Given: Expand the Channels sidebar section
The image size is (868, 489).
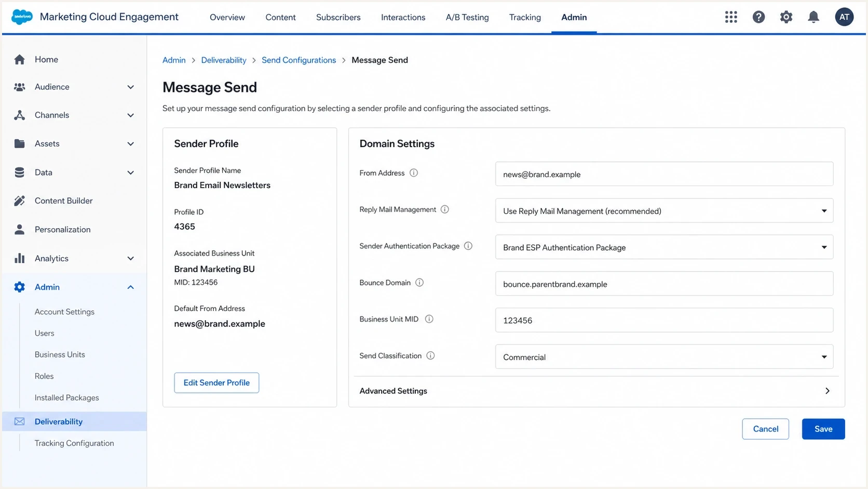Looking at the screenshot, I should [131, 115].
